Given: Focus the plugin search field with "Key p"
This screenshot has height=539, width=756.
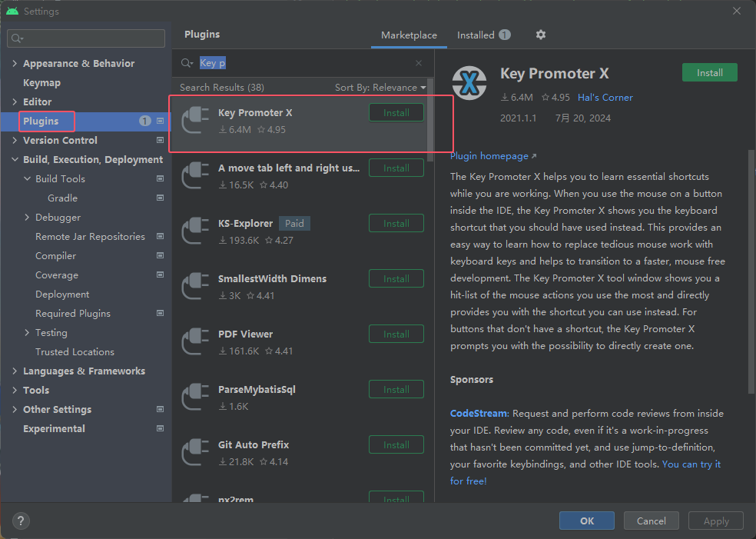Looking at the screenshot, I should (x=302, y=63).
